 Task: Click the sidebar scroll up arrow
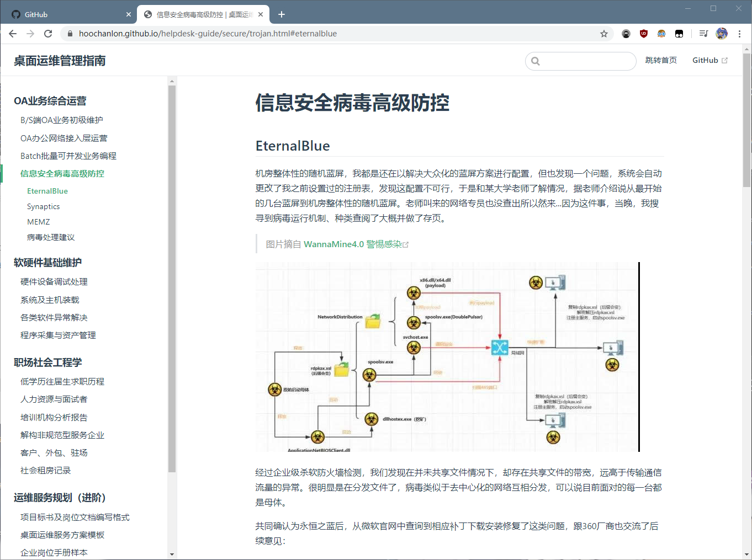point(172,81)
